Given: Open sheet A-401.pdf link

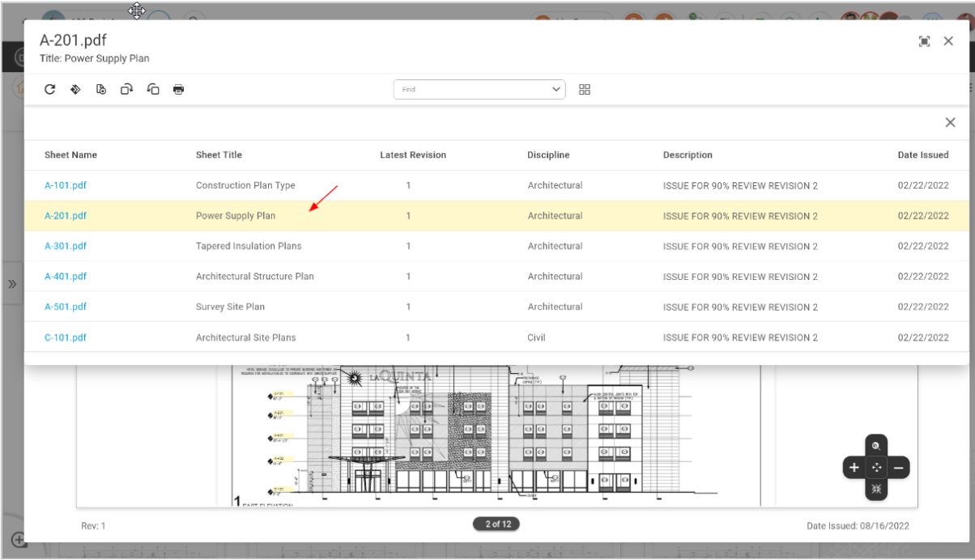Looking at the screenshot, I should [66, 277].
